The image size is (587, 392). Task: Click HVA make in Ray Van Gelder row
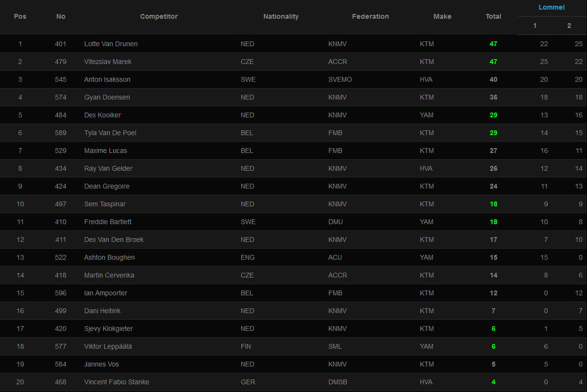click(x=426, y=168)
